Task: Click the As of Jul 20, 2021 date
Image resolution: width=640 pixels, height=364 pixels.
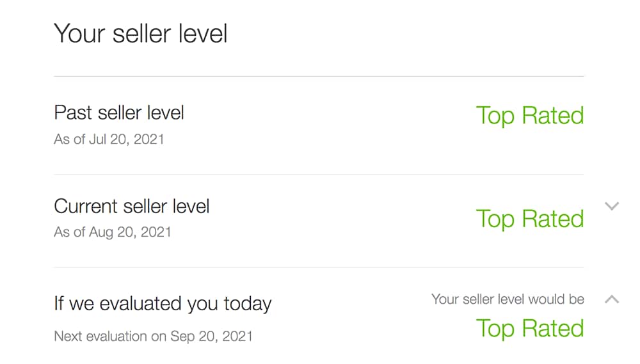Action: tap(109, 139)
